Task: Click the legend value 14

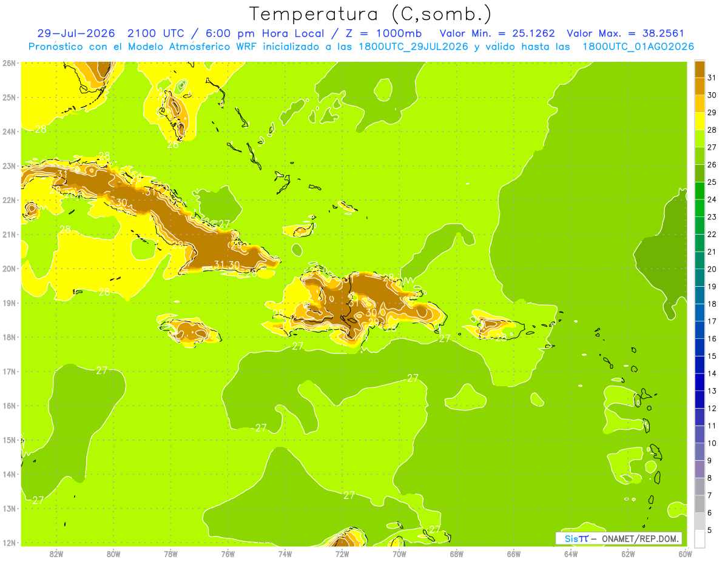Action: click(712, 373)
